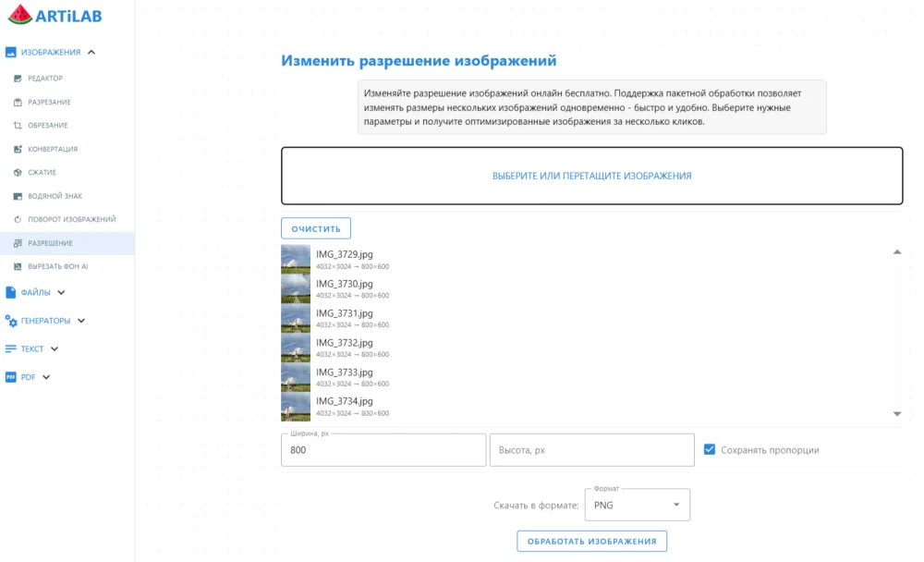Expand the PDF section chevron

coord(46,377)
